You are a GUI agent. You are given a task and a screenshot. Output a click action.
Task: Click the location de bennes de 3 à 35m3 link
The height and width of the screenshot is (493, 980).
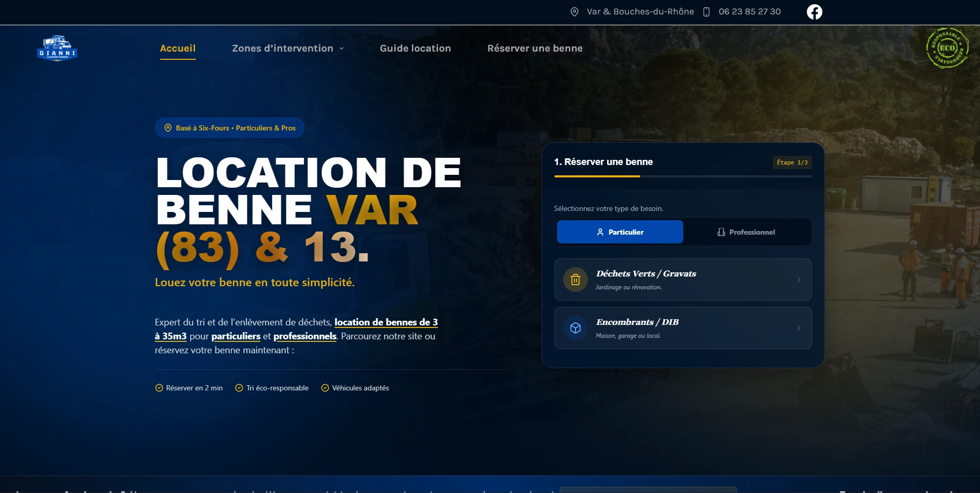pyautogui.click(x=386, y=322)
